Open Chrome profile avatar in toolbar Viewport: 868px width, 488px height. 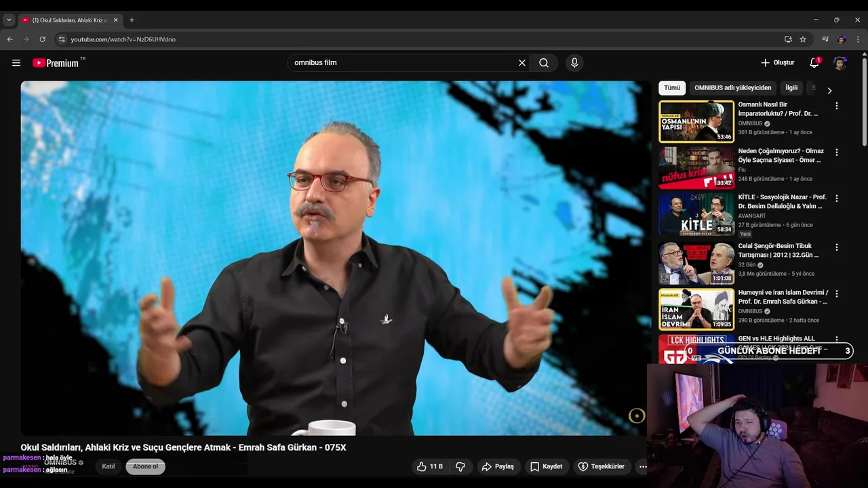842,39
